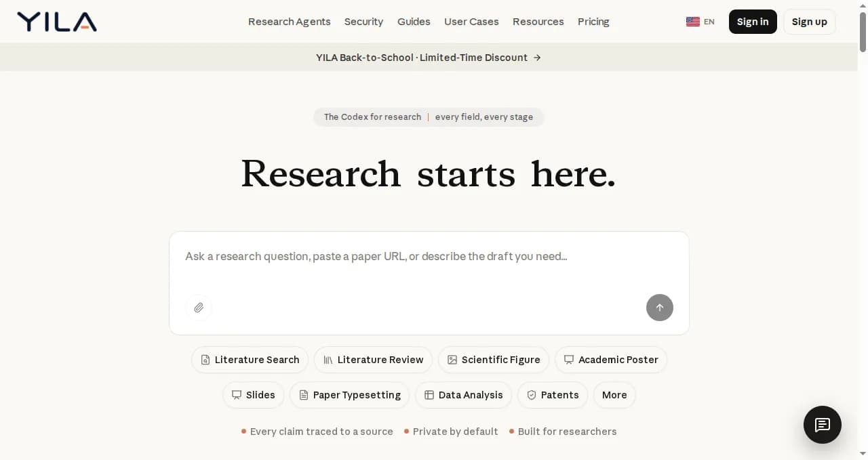Open the User Cases nav item
Screen dimensions: 868x460
(x=471, y=22)
